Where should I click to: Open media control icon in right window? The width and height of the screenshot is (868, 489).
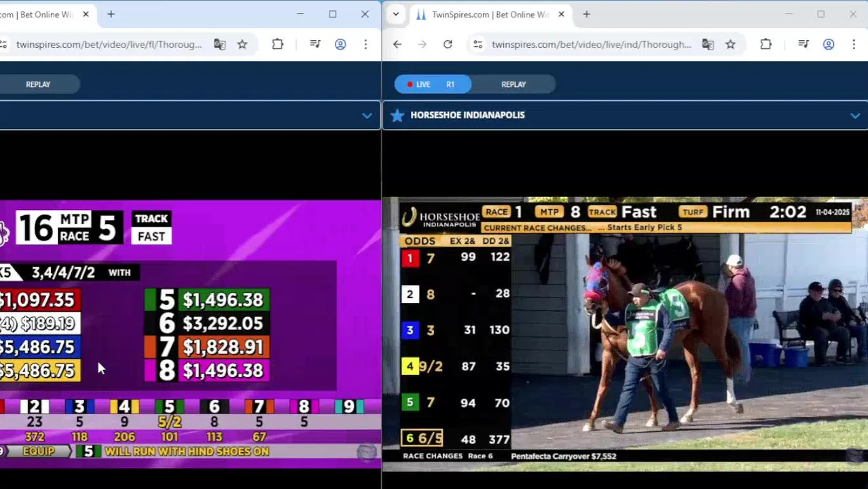803,44
